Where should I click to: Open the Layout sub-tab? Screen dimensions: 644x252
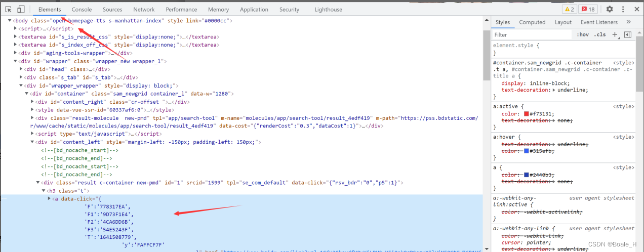563,22
